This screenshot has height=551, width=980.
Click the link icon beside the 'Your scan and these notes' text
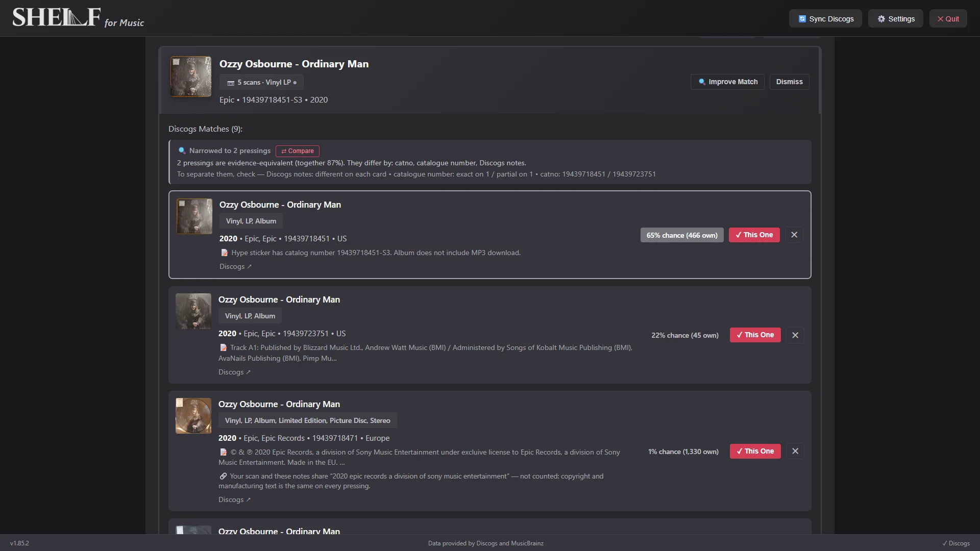point(223,476)
